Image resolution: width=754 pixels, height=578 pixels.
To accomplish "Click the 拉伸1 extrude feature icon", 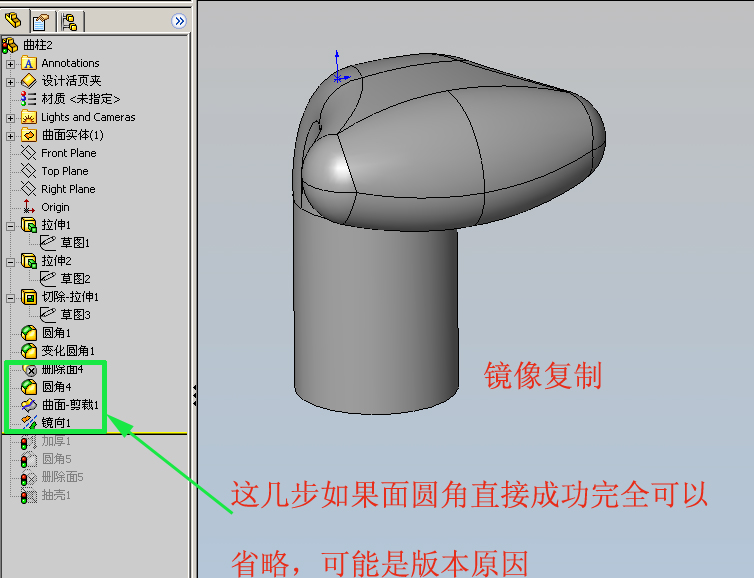I will click(29, 225).
